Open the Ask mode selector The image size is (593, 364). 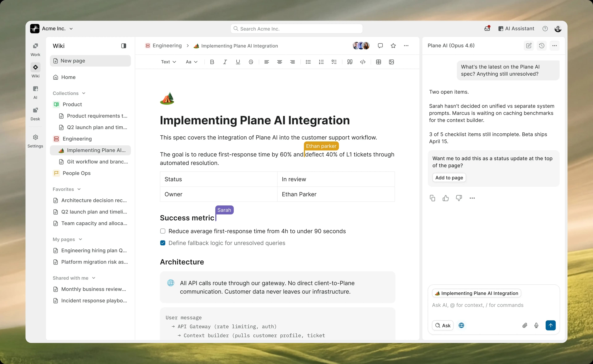coord(443,325)
